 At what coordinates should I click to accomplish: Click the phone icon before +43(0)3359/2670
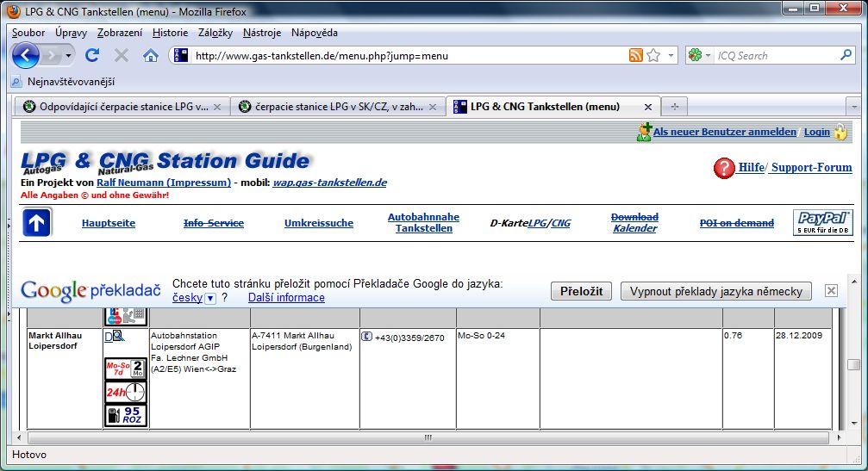coord(366,336)
